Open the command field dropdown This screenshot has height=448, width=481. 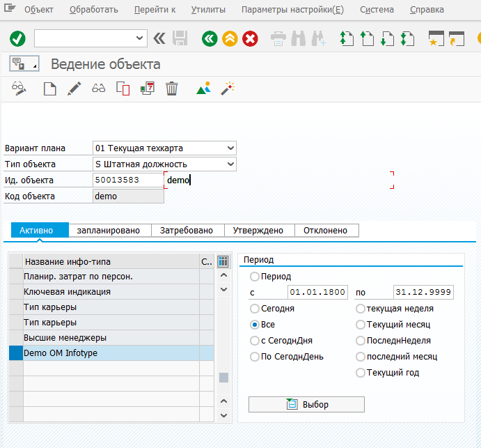tap(139, 38)
